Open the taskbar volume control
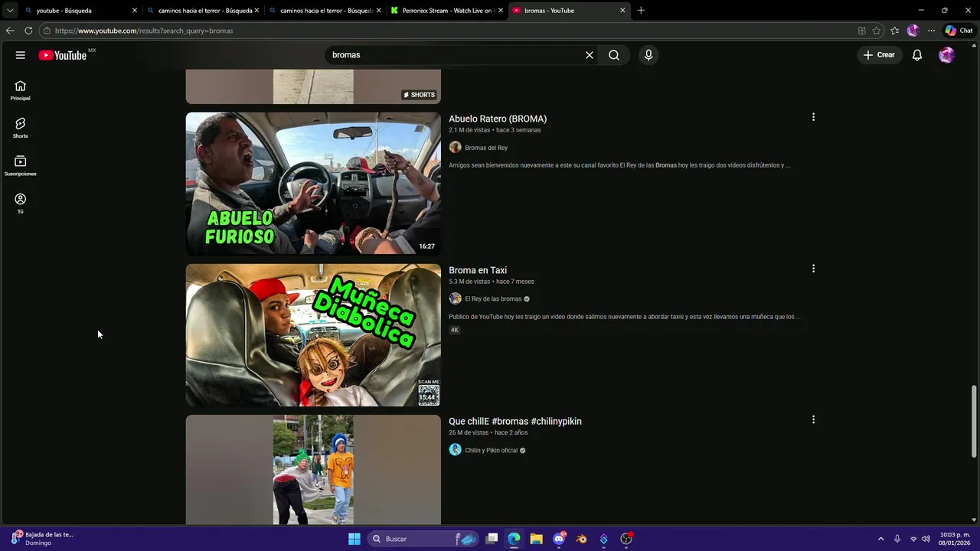 (x=926, y=539)
